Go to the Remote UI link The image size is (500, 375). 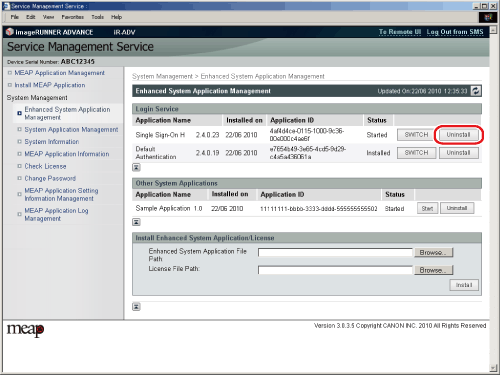400,32
